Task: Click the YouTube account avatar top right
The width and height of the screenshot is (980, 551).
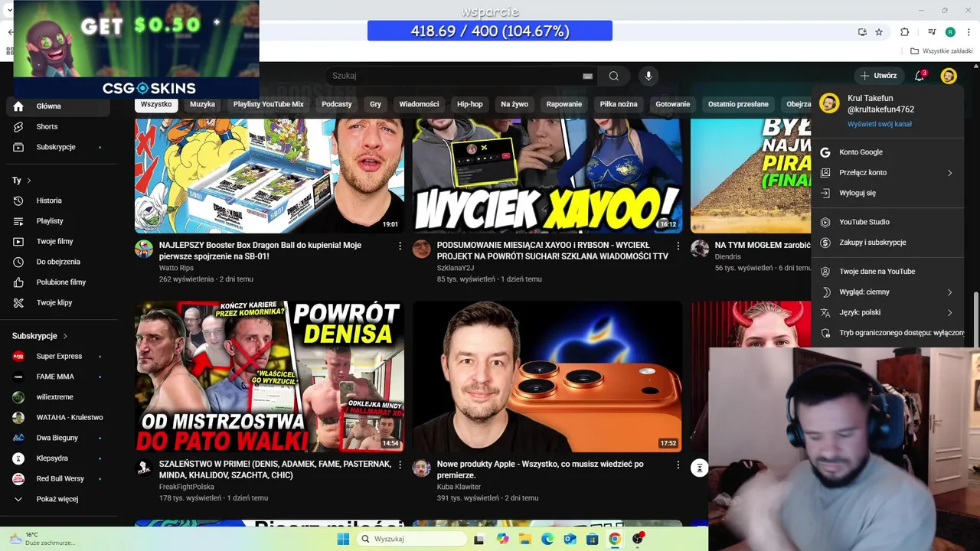Action: (x=949, y=76)
